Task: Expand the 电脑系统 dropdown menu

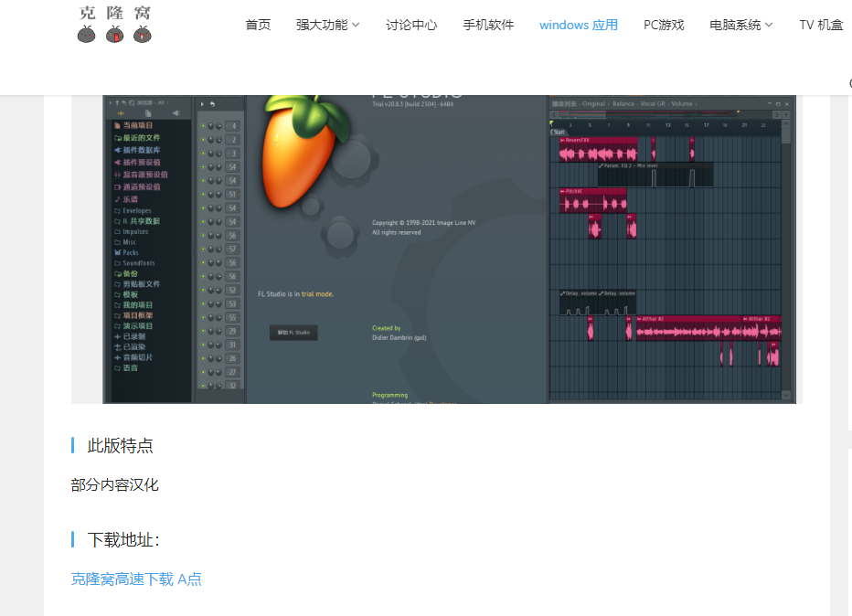Action: (740, 25)
